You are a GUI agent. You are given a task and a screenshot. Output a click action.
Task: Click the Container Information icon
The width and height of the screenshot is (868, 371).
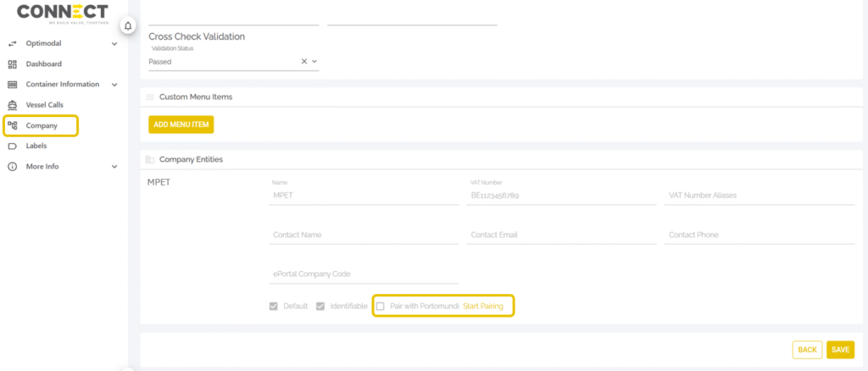[12, 85]
